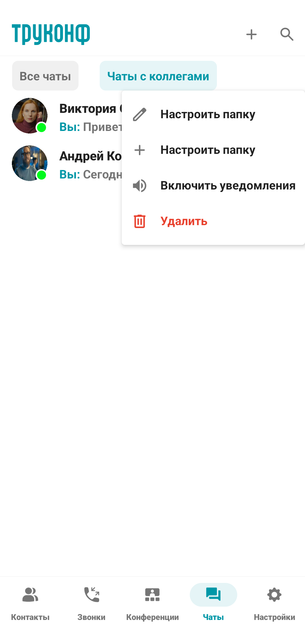Click the pencil edit icon in the menu
This screenshot has width=305, height=644.
tap(140, 114)
